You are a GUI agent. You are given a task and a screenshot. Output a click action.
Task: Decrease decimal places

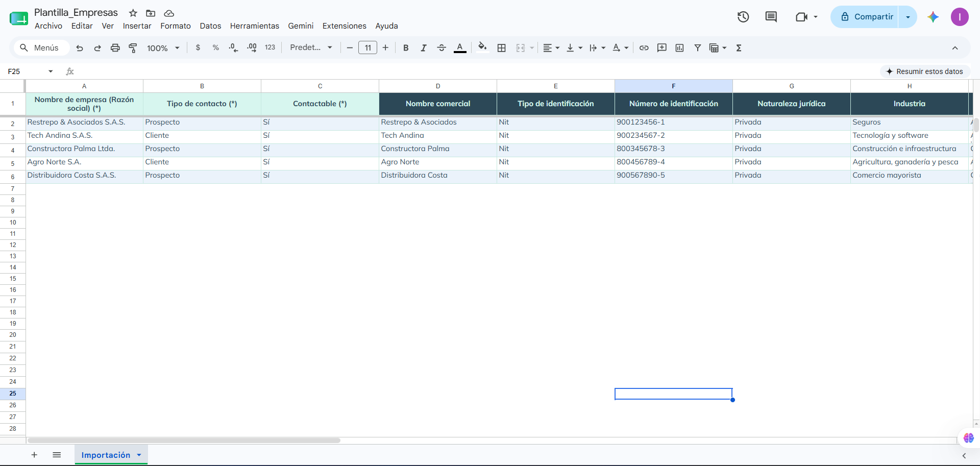tap(233, 48)
